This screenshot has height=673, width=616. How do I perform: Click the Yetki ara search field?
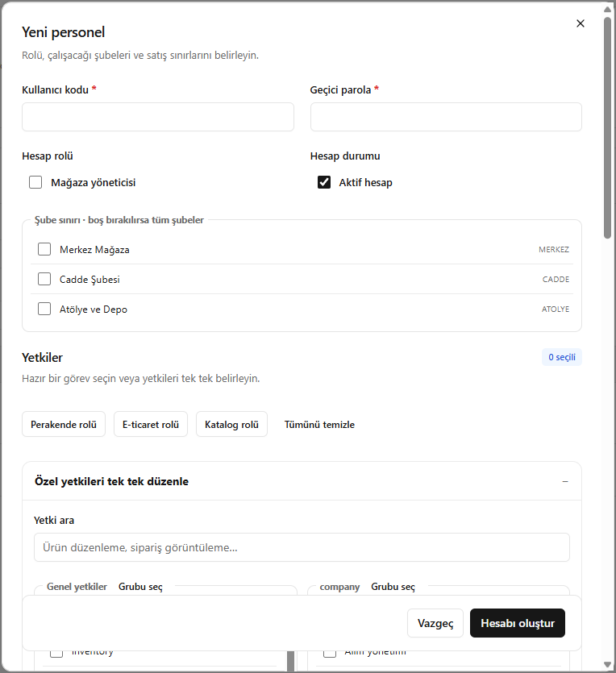[x=302, y=547]
